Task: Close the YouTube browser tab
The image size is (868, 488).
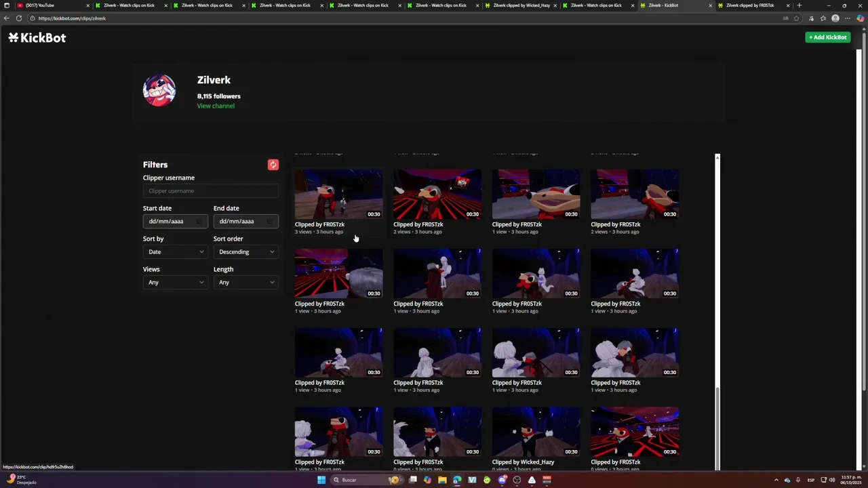Action: 87,5
